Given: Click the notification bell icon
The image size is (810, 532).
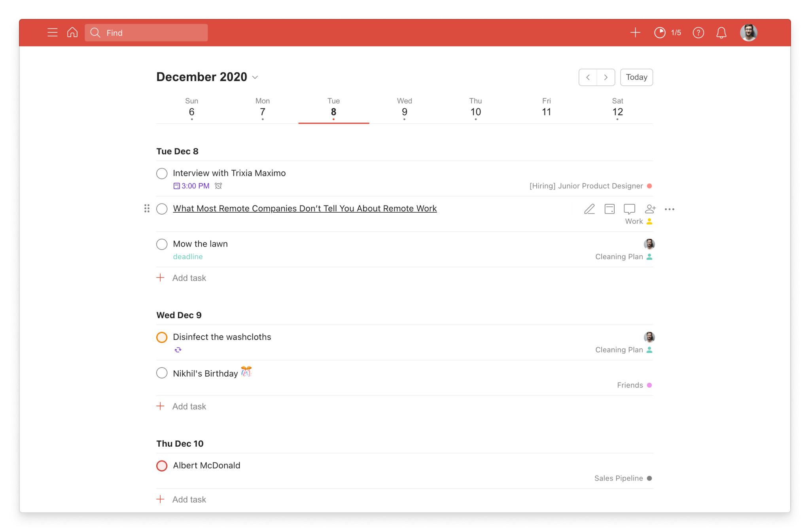Looking at the screenshot, I should (x=721, y=33).
